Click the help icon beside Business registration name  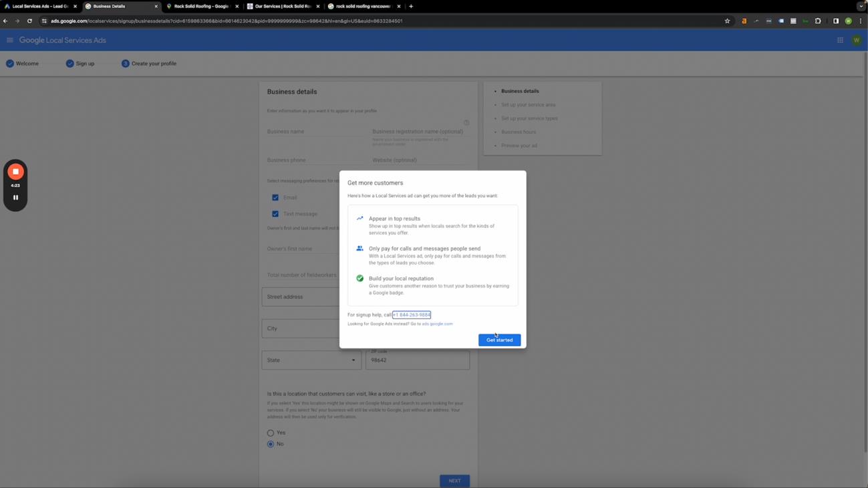(x=466, y=122)
